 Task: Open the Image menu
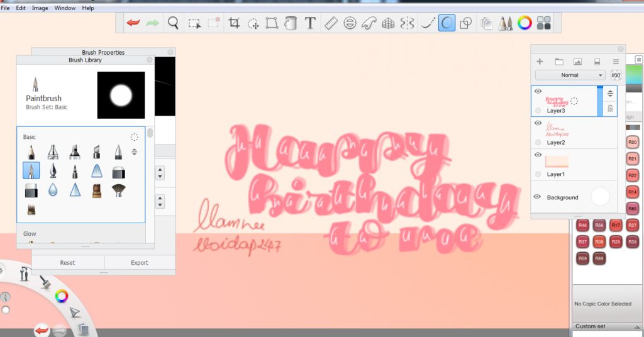[x=40, y=8]
